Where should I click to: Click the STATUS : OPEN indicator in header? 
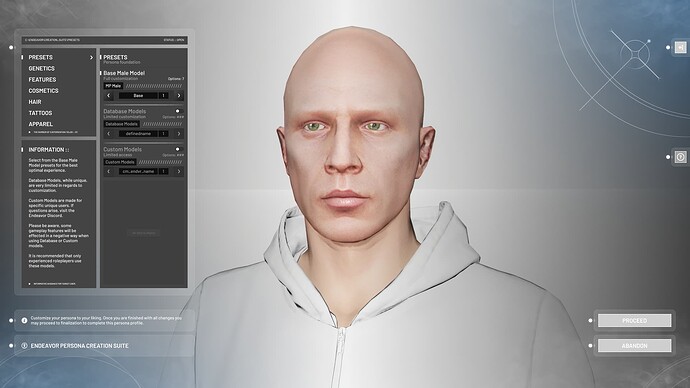coord(174,40)
